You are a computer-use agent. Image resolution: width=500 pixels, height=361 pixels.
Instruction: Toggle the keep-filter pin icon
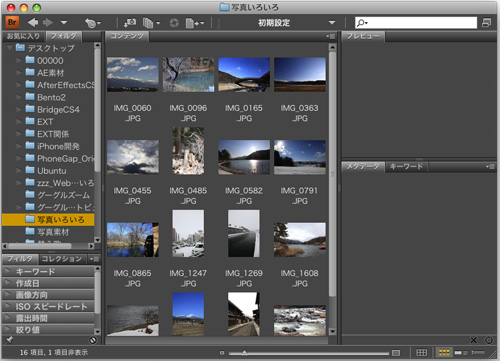coord(9,340)
